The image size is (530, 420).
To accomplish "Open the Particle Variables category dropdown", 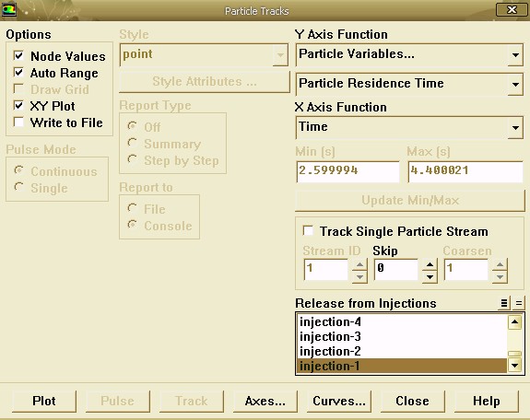I will tap(515, 54).
